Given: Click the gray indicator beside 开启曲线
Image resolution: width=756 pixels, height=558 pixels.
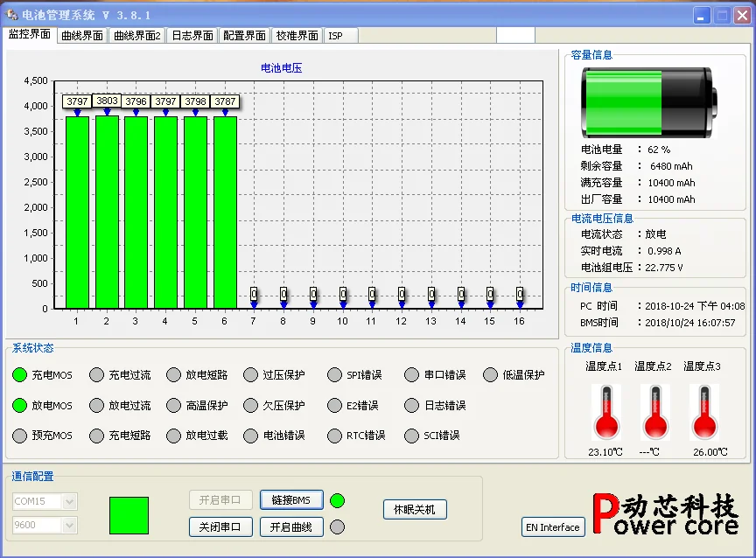Looking at the screenshot, I should click(x=337, y=527).
